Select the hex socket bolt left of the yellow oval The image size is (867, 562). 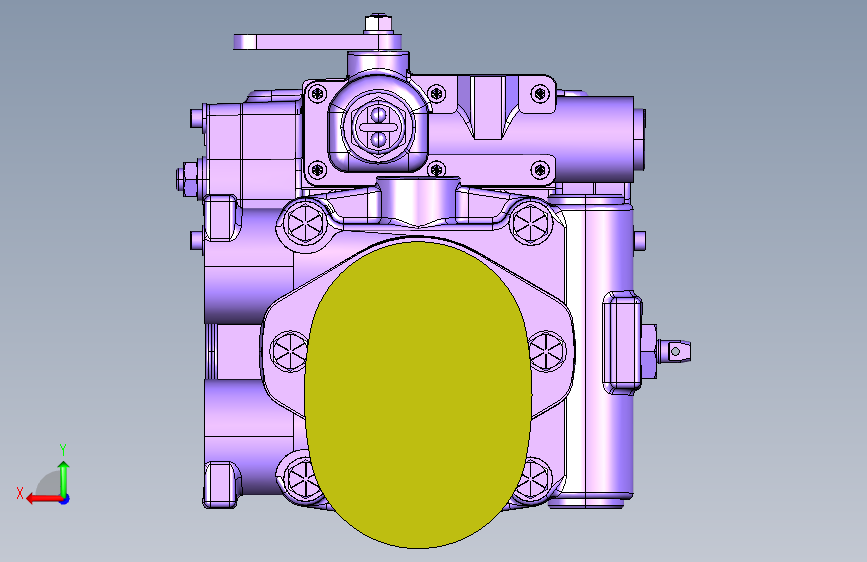(x=289, y=351)
